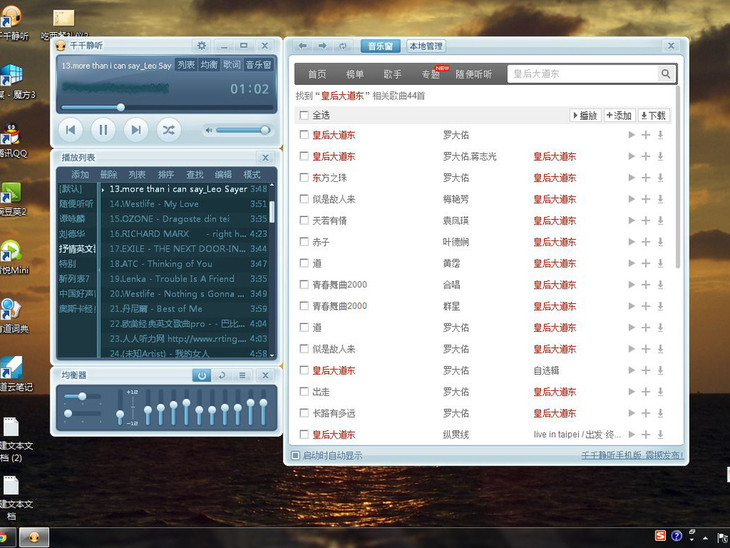Go back in music window
The height and width of the screenshot is (548, 730).
coord(303,46)
